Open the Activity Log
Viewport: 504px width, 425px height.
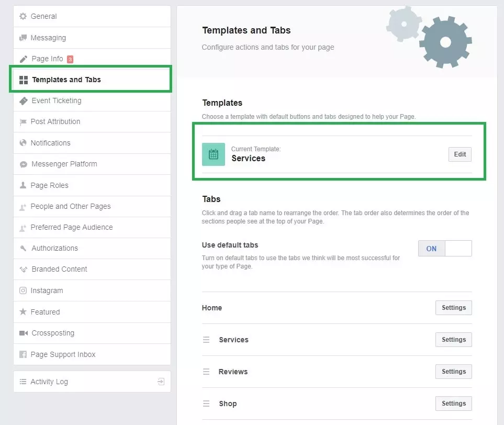coord(92,382)
